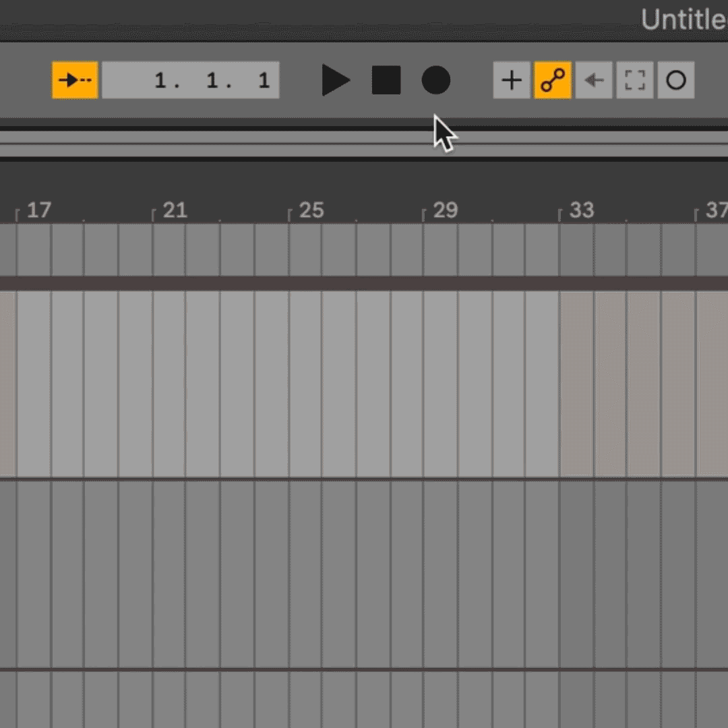Click bar 21 on the timeline ruler

[x=174, y=211]
